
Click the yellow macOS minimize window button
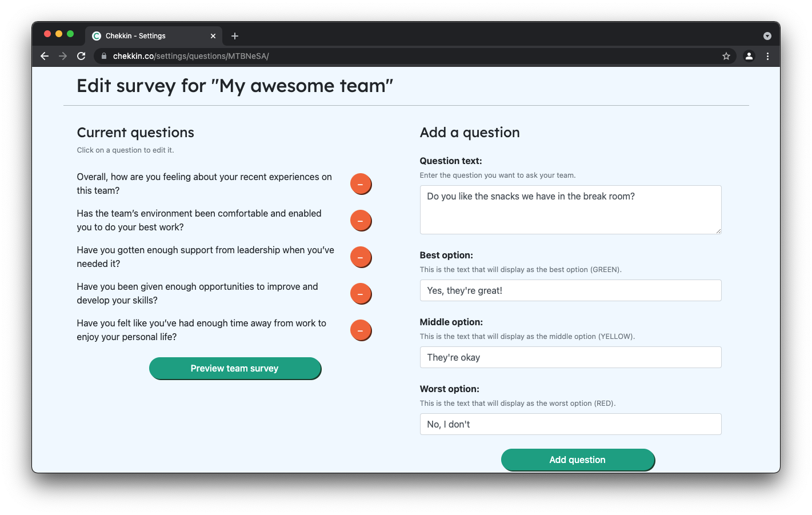coord(59,34)
